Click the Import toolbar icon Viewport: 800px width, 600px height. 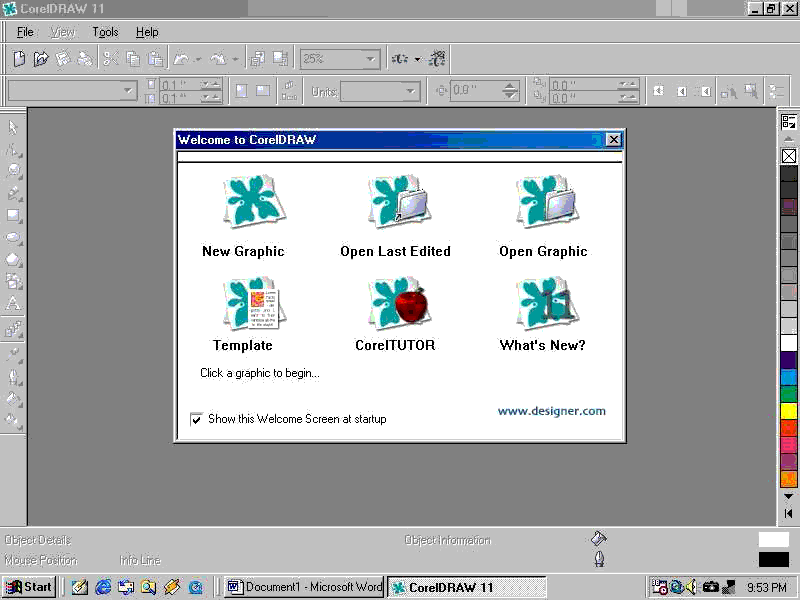pos(257,59)
